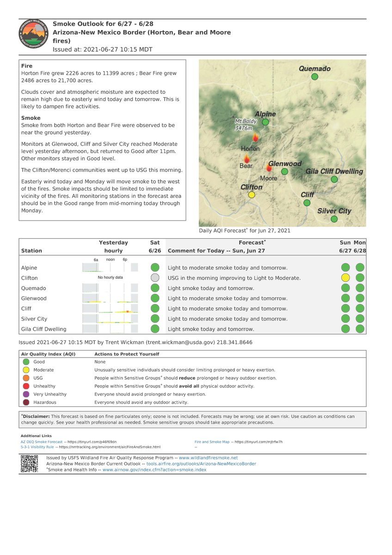Click Gila Cliff Dwelling's Sat 6/26 AQI circle

click(155, 329)
